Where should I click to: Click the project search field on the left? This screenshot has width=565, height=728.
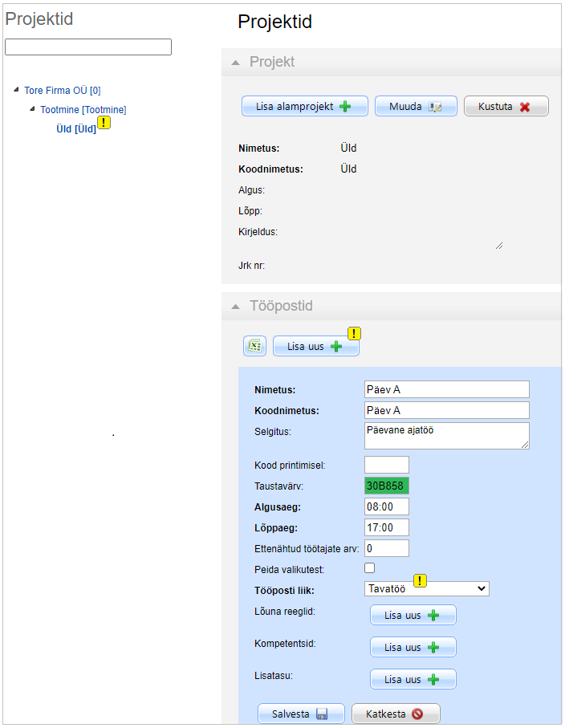tap(88, 47)
